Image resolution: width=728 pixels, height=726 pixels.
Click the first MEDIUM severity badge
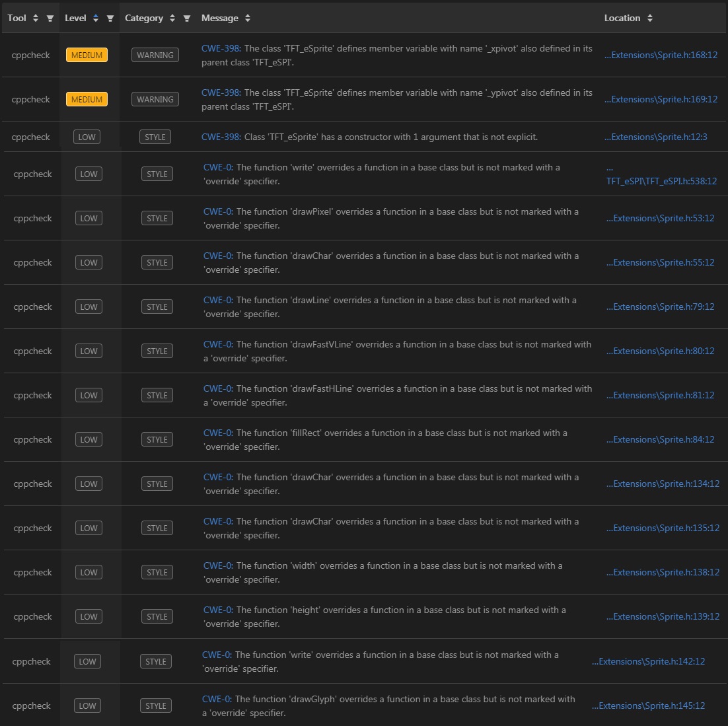tap(87, 55)
